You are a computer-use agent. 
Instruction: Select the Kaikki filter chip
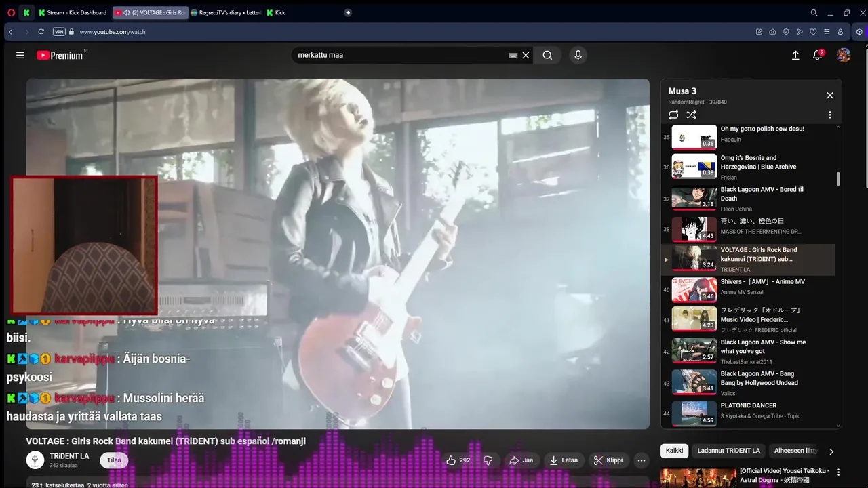point(674,451)
